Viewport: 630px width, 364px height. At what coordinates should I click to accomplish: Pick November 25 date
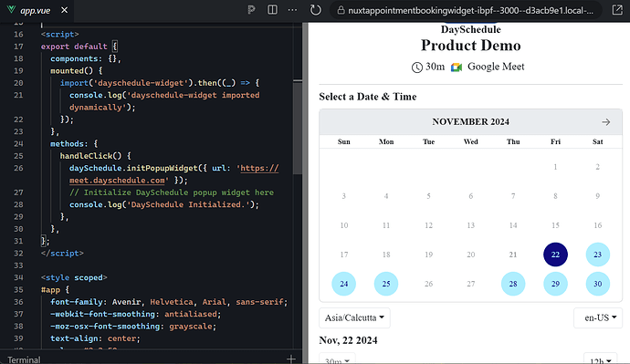pyautogui.click(x=385, y=284)
